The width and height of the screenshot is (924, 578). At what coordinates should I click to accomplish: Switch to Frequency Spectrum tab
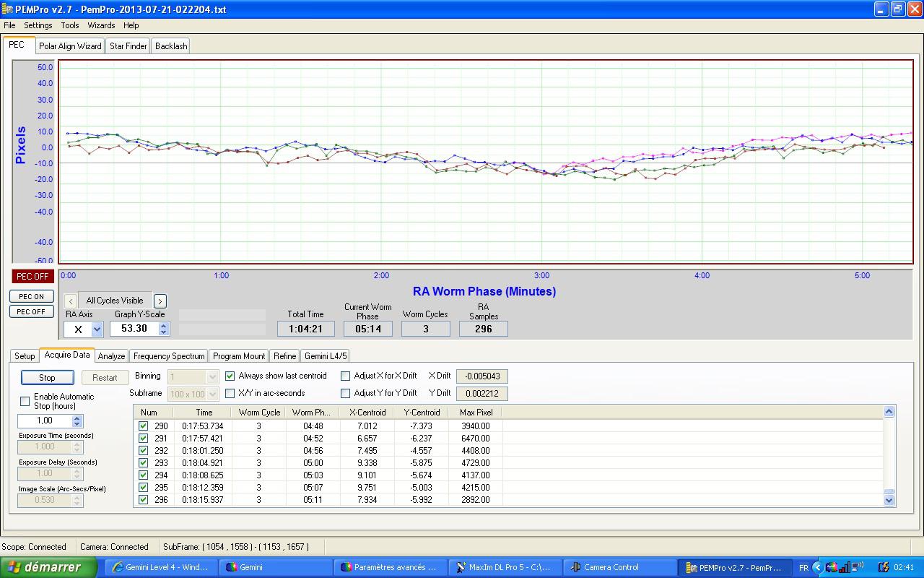point(168,356)
